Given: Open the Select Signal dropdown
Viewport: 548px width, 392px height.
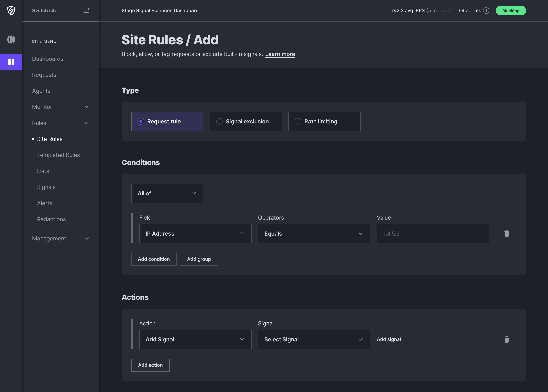Looking at the screenshot, I should pyautogui.click(x=314, y=339).
